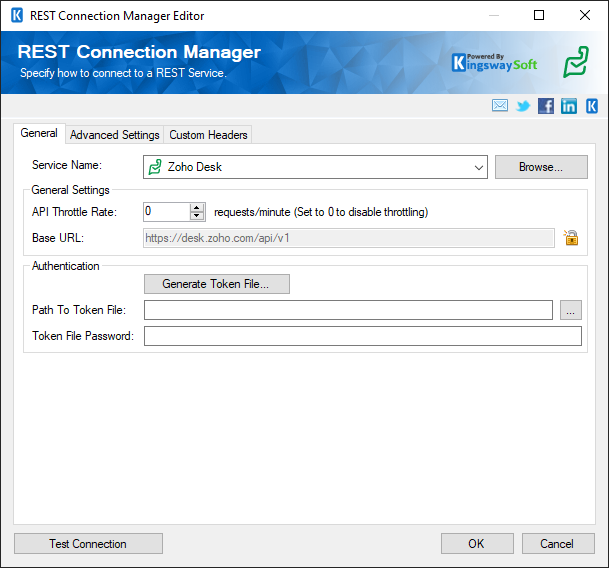
Task: Open the Advanced Settings tab
Action: 115,135
